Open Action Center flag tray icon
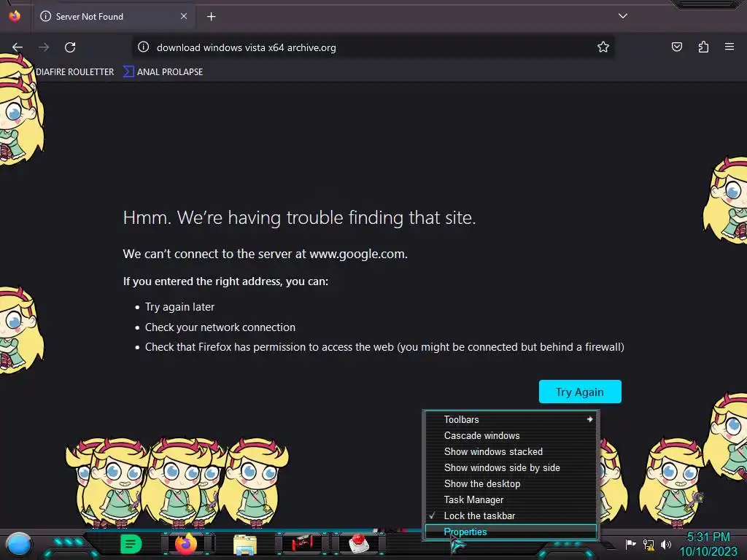Image resolution: width=747 pixels, height=560 pixels. tap(630, 544)
